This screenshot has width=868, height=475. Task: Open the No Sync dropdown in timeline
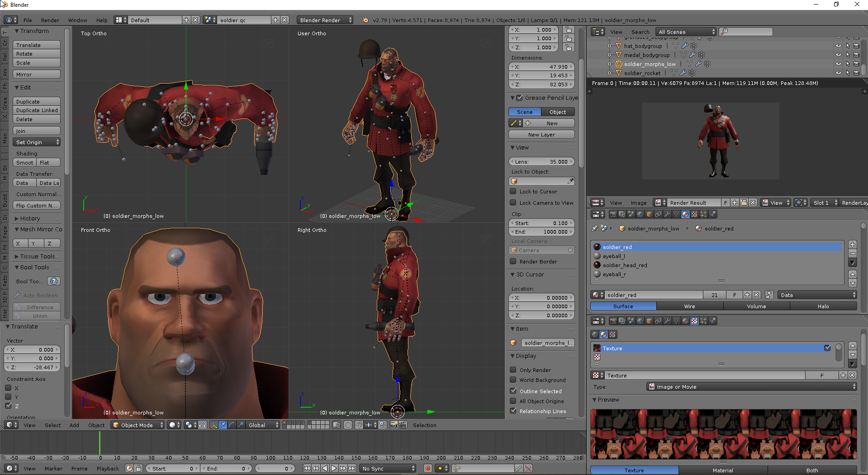tap(388, 468)
